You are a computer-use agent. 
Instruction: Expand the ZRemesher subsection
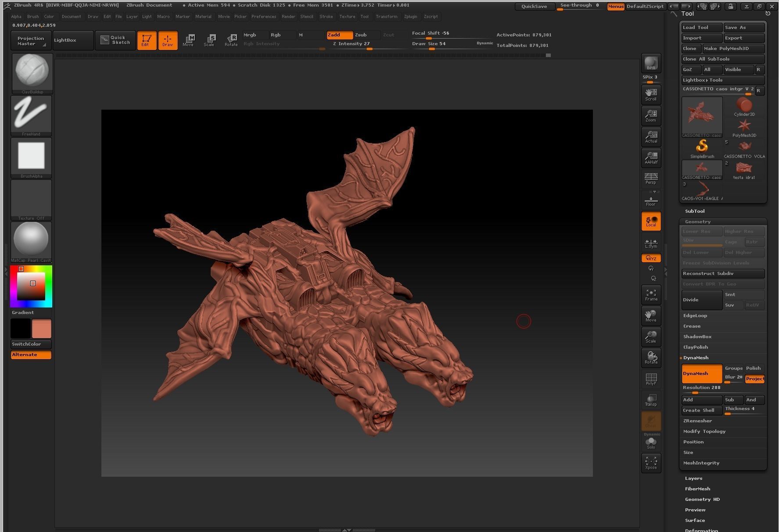pyautogui.click(x=697, y=421)
